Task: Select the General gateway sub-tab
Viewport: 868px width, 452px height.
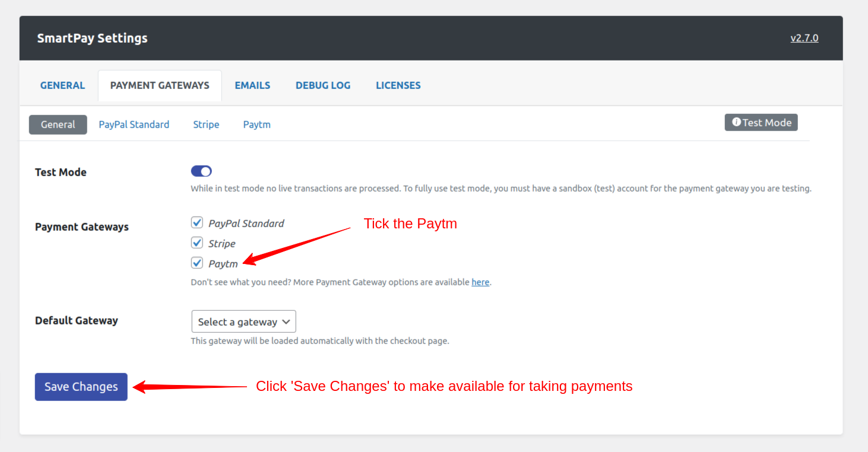Action: (58, 125)
